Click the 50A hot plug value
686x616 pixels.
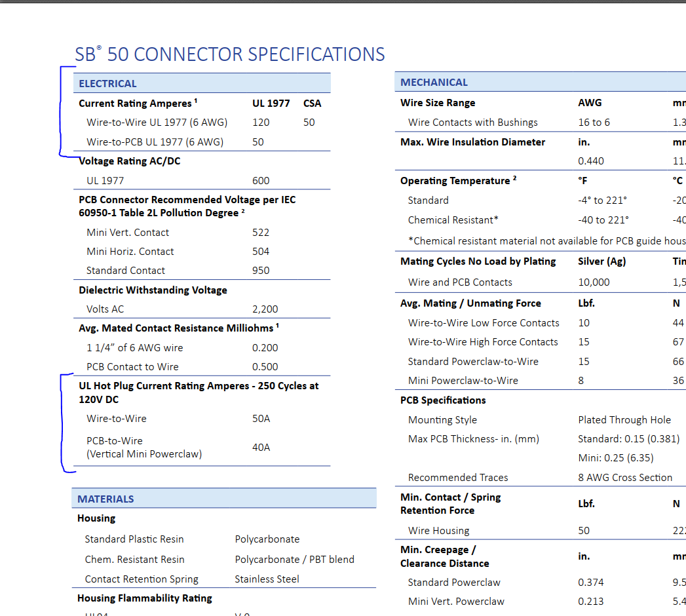coord(261,419)
